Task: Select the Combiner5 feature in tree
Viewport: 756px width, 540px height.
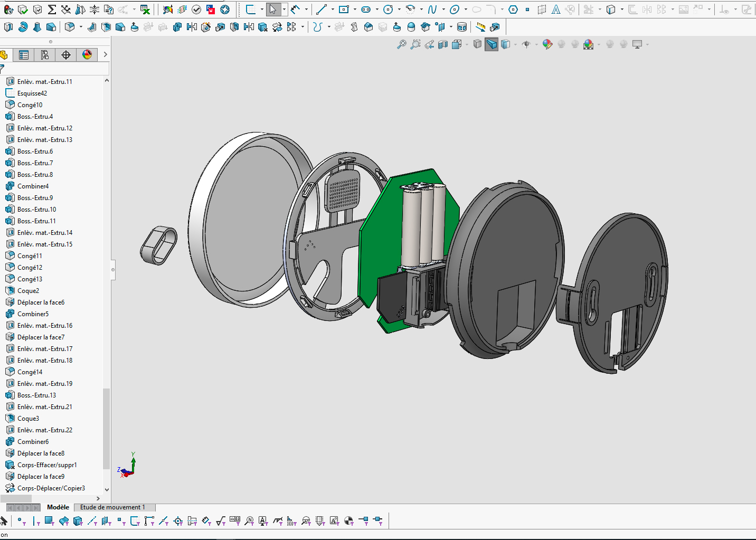Action: coord(33,314)
